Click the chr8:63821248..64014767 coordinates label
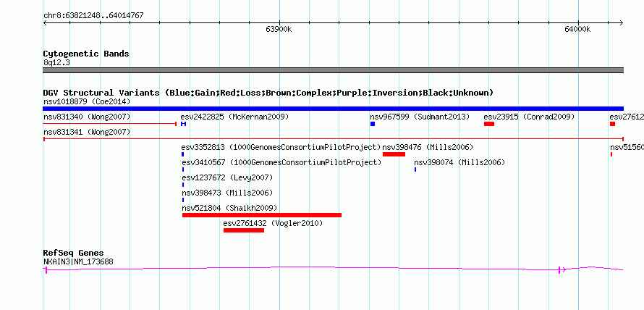The image size is (644, 310). (x=93, y=16)
